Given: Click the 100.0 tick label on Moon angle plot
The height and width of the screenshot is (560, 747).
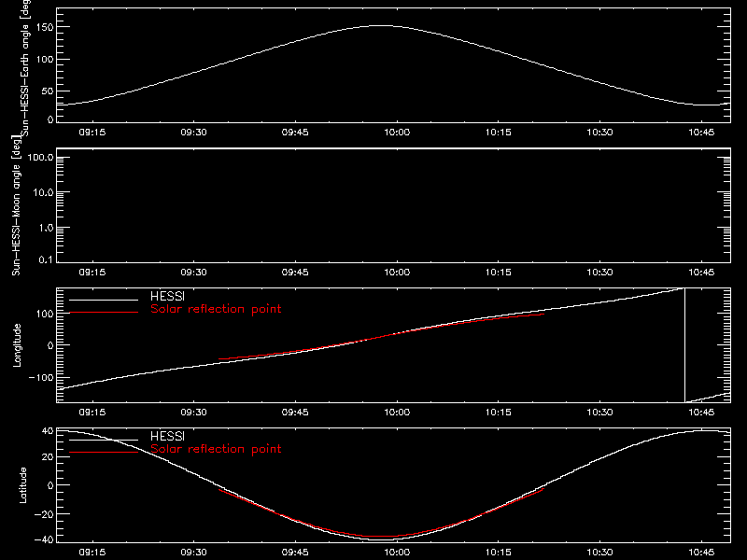Looking at the screenshot, I should [x=40, y=158].
